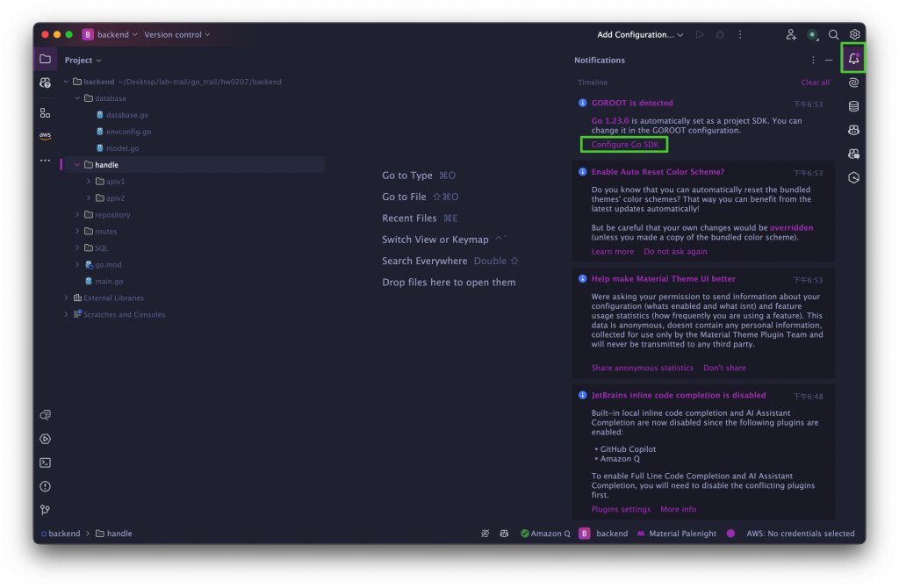This screenshot has height=588, width=899.
Task: Open the AI Assistant spiral icon
Action: coord(853,82)
